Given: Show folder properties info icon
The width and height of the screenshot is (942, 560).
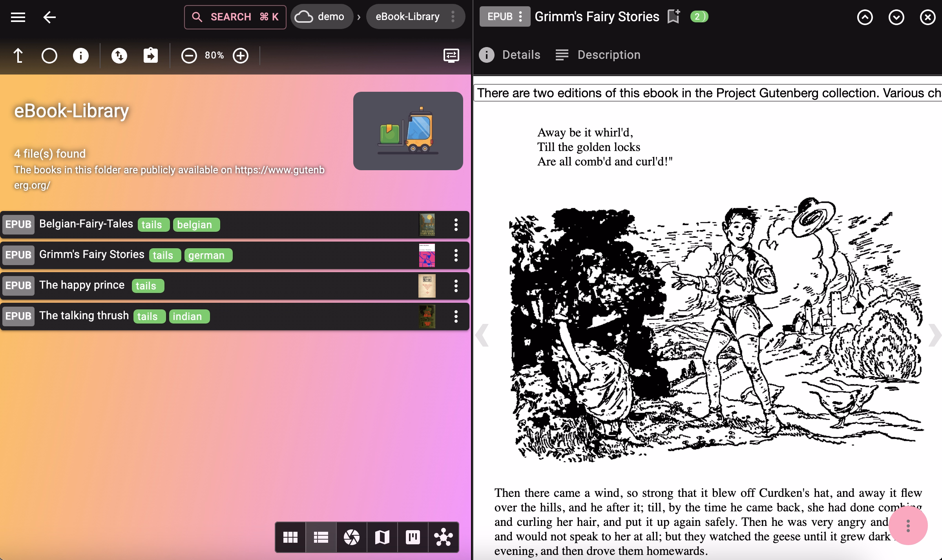Looking at the screenshot, I should coord(81,56).
